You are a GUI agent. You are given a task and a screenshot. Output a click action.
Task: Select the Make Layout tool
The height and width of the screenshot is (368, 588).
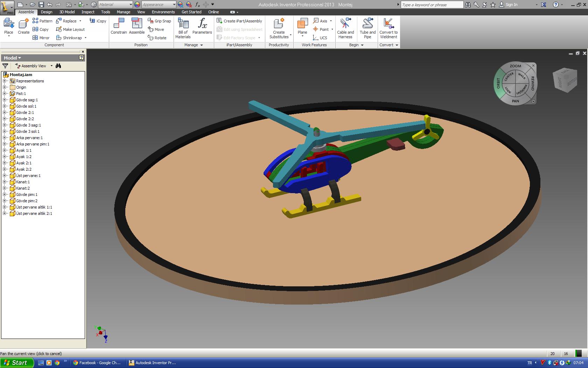click(70, 29)
